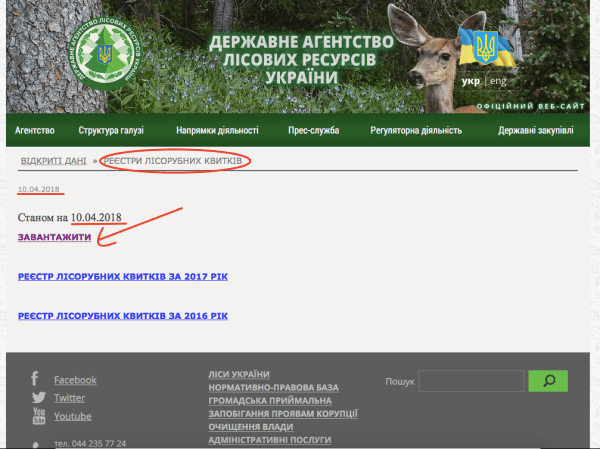Click the Twitter bird icon

38,397
